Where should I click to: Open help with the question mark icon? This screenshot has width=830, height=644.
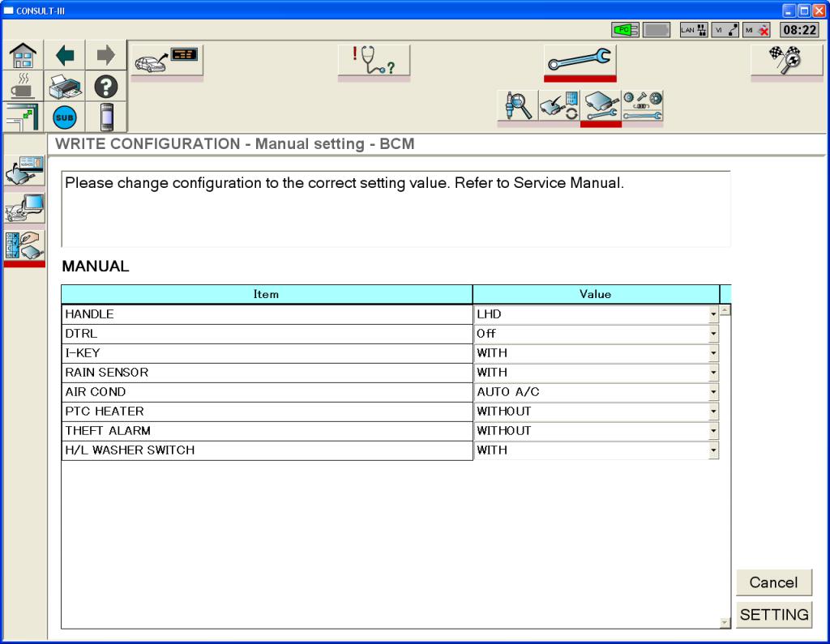[x=106, y=86]
